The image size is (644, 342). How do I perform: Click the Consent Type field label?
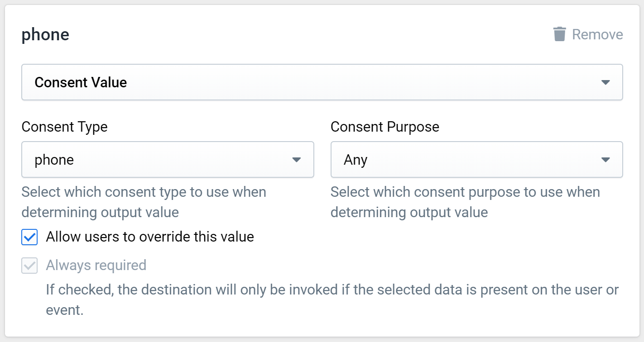point(64,127)
